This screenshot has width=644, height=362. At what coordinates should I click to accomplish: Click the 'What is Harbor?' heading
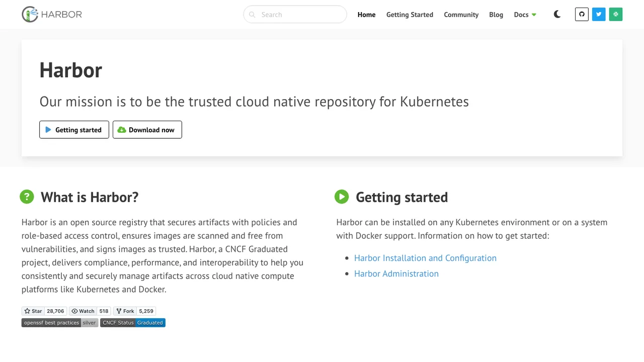(90, 197)
